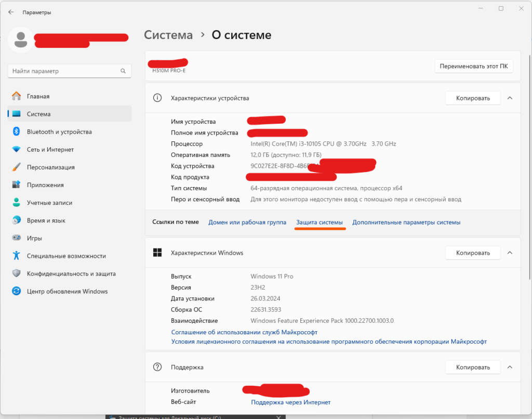
Task: Open Персонализация settings
Action: click(x=70, y=167)
